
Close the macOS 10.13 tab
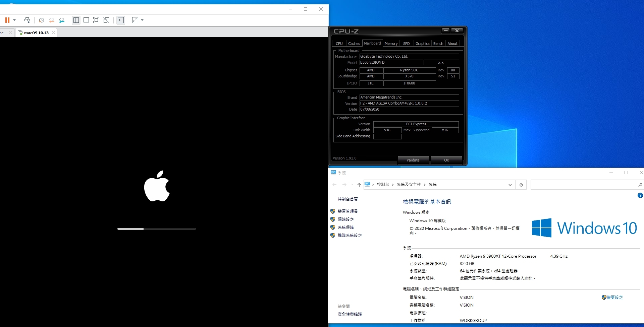[x=53, y=32]
